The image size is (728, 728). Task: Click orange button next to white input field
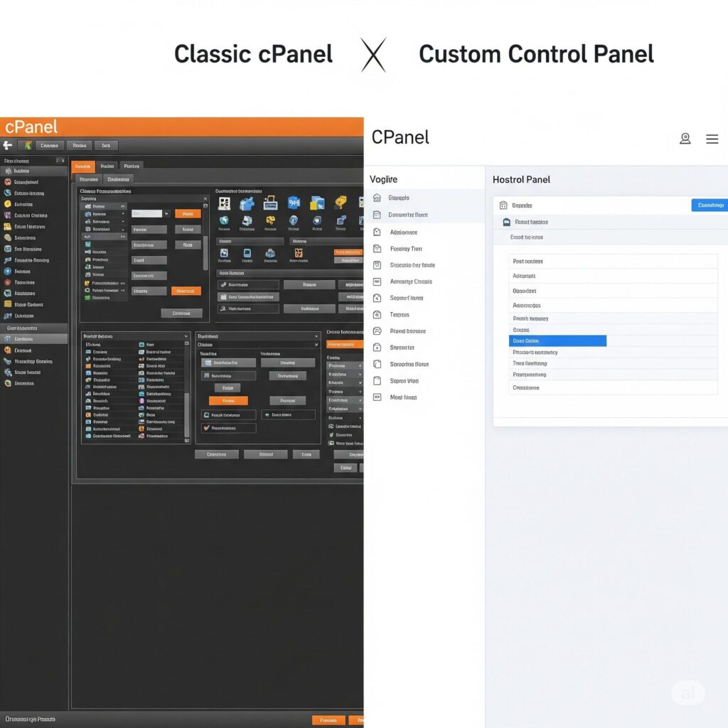point(188,213)
